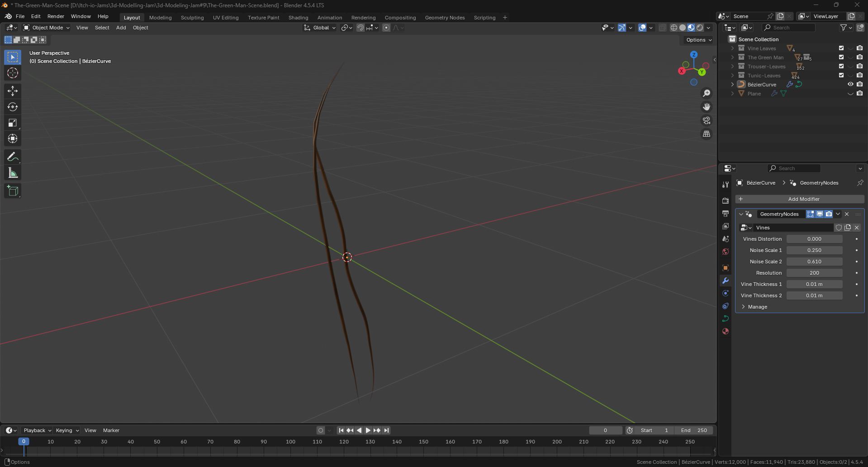Click the Play animation button

pos(368,430)
